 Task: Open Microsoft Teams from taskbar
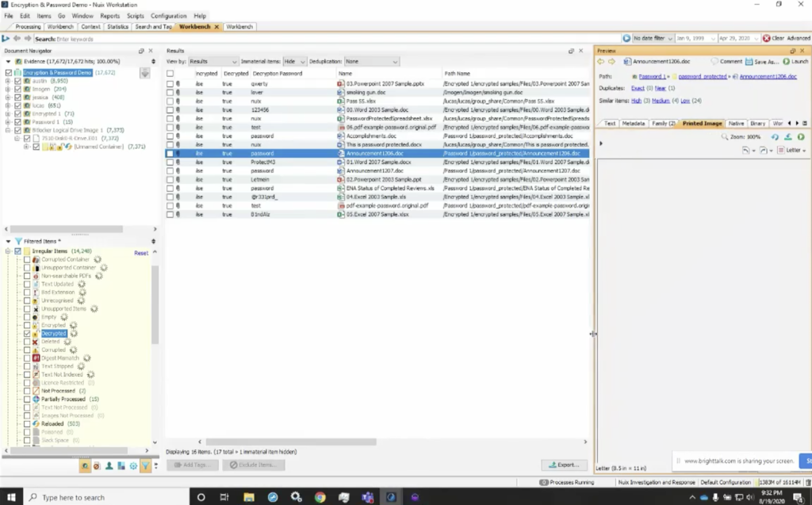(368, 497)
